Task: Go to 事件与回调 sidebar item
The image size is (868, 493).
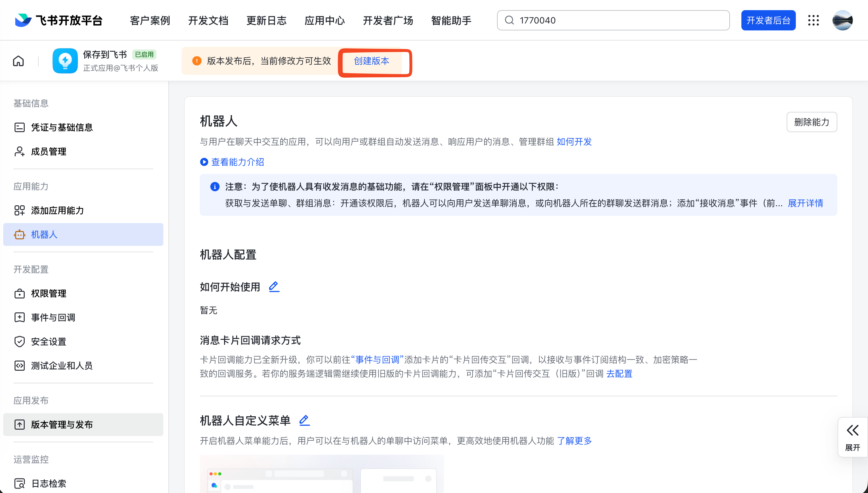Action: click(53, 317)
